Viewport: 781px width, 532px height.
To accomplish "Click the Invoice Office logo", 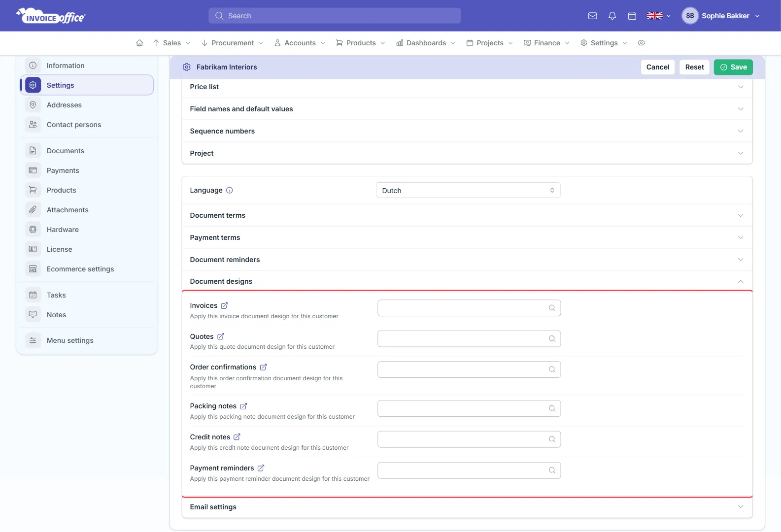I will pos(51,16).
